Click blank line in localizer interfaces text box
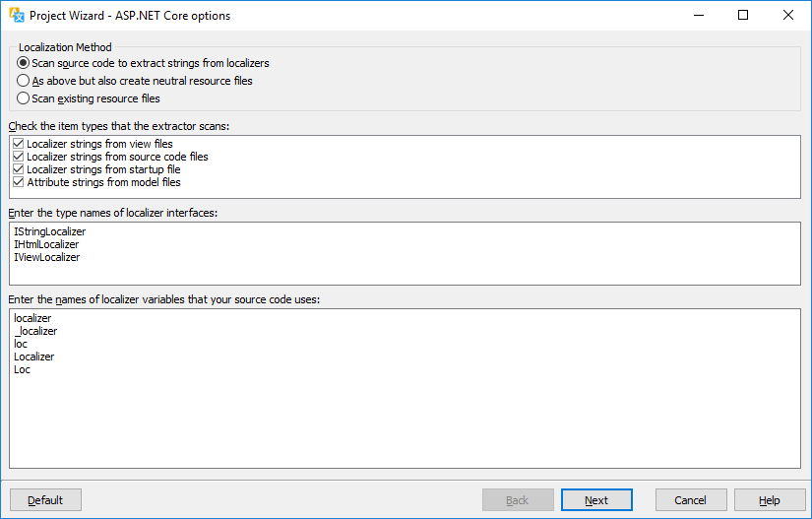Screen dimensions: 812x519 pos(405,272)
